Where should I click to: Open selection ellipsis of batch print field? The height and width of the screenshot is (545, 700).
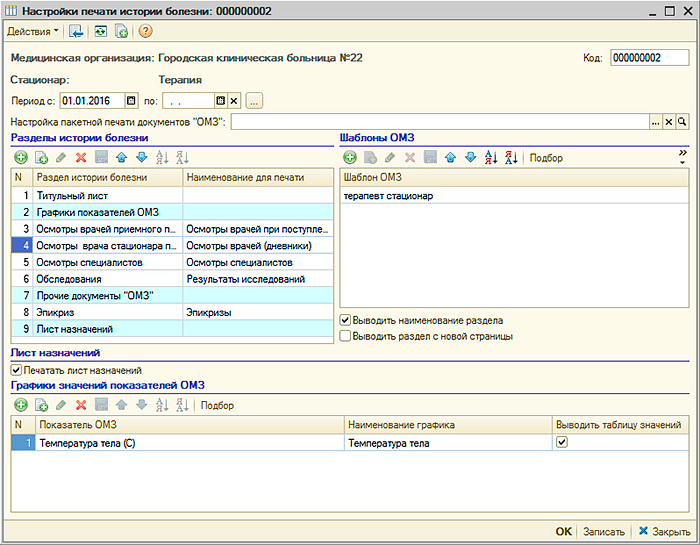(x=655, y=122)
